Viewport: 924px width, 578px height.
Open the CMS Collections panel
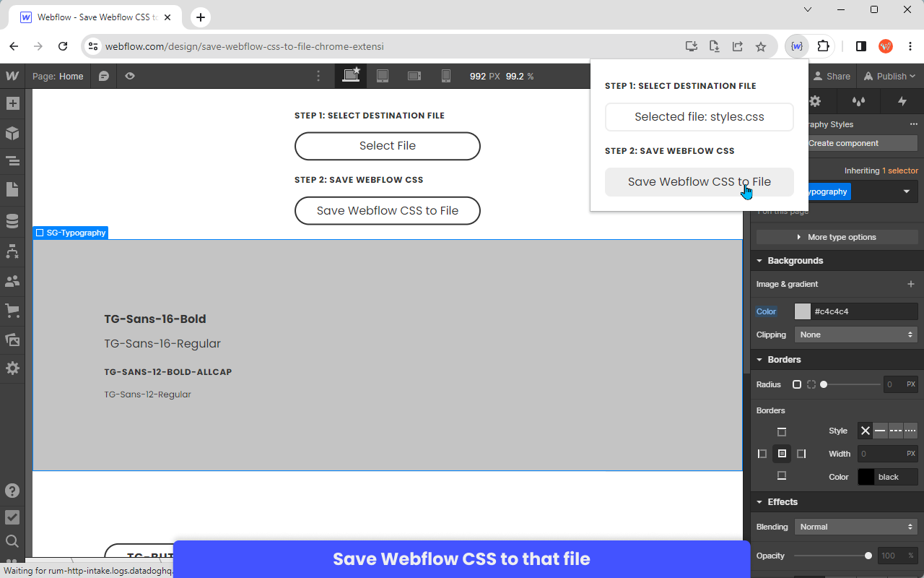tap(12, 220)
